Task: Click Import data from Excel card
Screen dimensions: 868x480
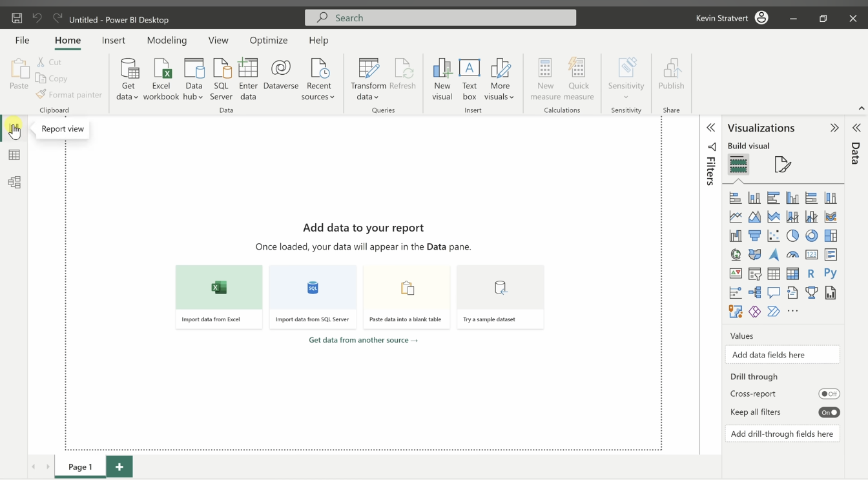Action: point(219,297)
